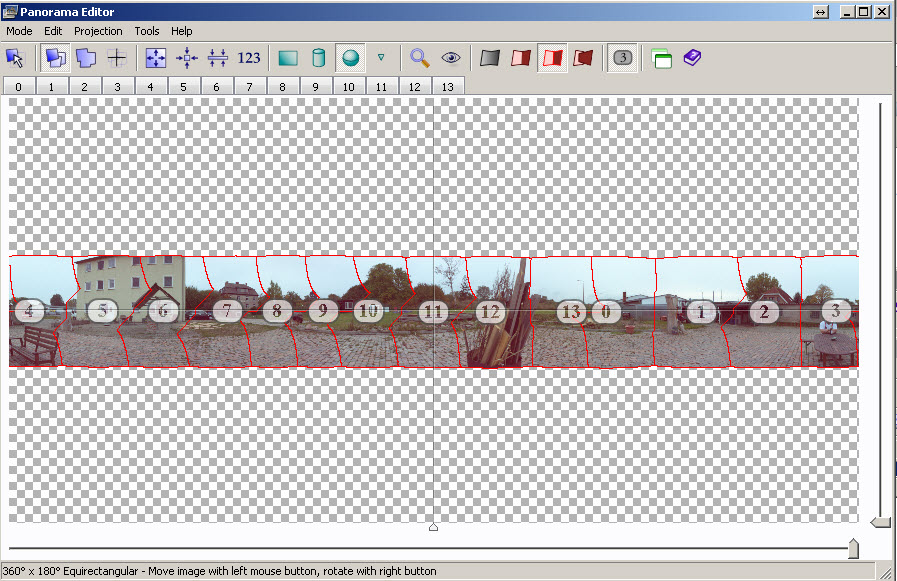Toggle the image numbers 123 display

pyautogui.click(x=249, y=58)
